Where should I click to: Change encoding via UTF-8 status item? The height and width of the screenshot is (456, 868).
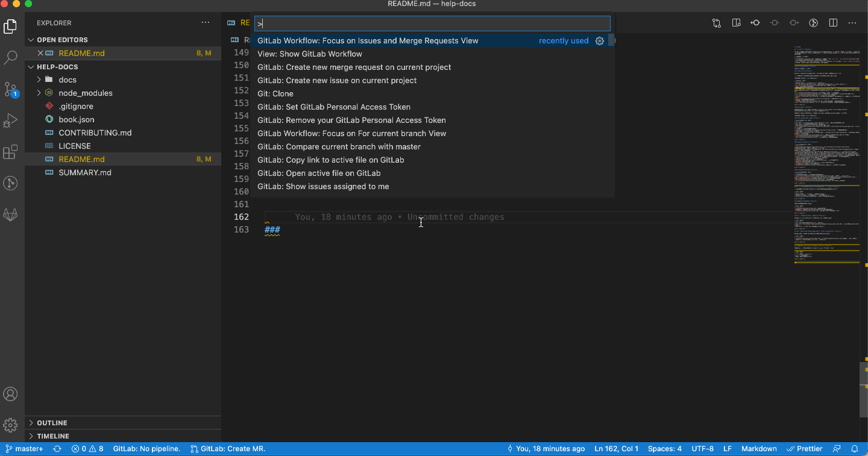[703, 449]
